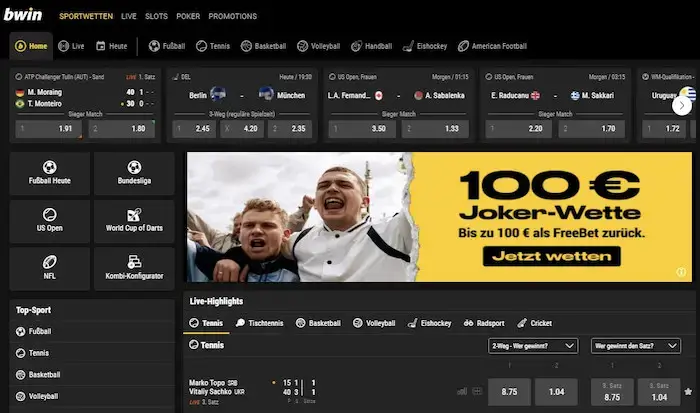
Task: Select Basketball tab in Live-Highlights
Action: click(x=318, y=323)
